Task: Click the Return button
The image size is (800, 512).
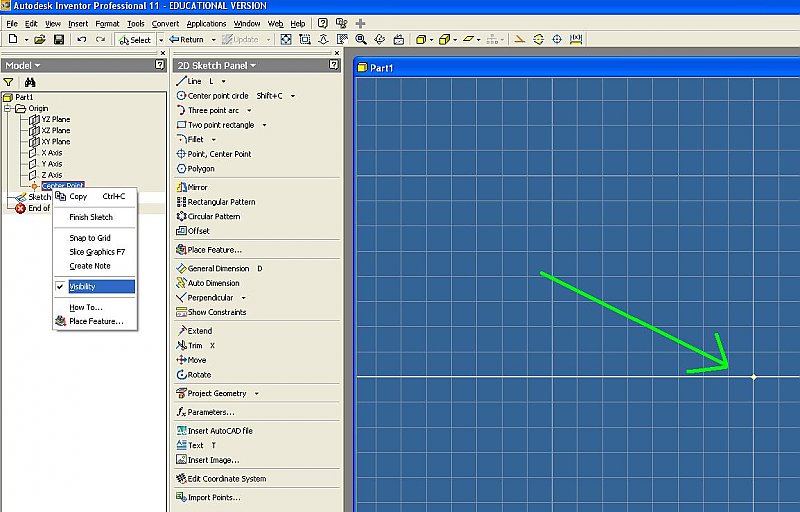Action: (186, 40)
